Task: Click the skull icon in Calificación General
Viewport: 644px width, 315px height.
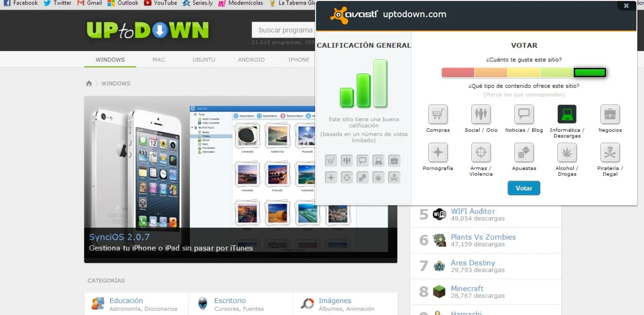Action: click(x=394, y=178)
